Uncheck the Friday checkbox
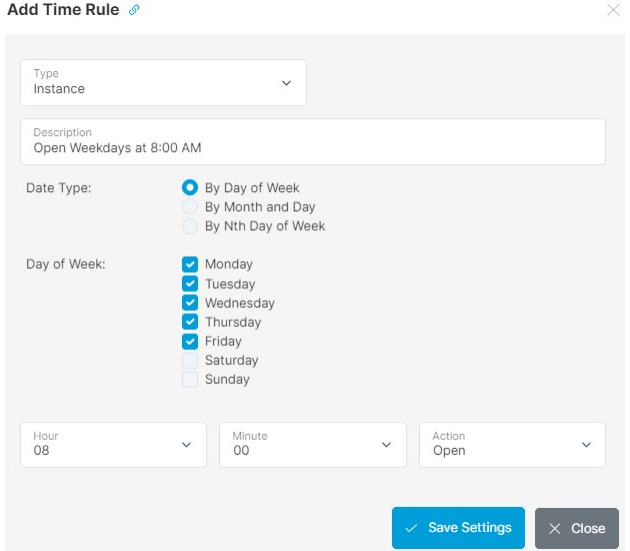This screenshot has width=630, height=551. tap(190, 341)
